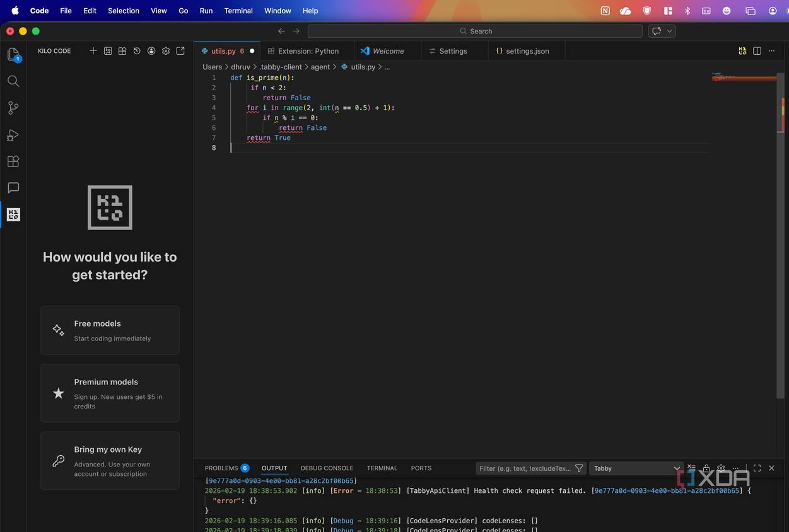Pop out Kilo Code into editor

pyautogui.click(x=180, y=51)
